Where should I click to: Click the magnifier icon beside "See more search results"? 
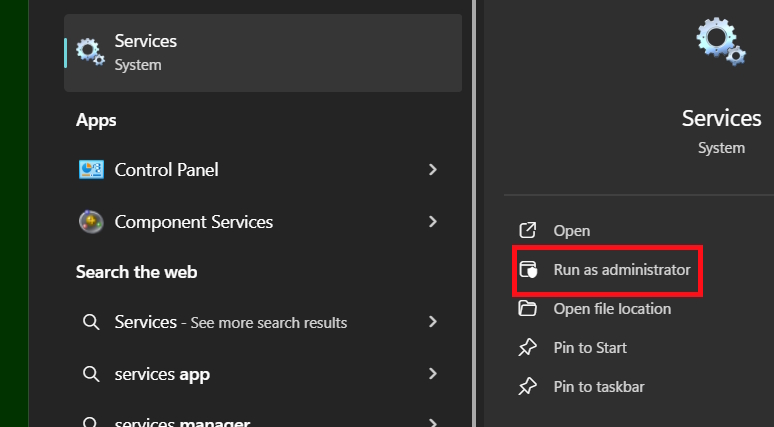click(91, 322)
